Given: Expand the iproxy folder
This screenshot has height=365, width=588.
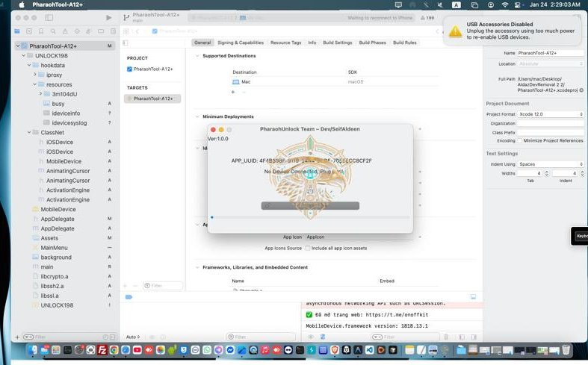Looking at the screenshot, I should pos(35,75).
